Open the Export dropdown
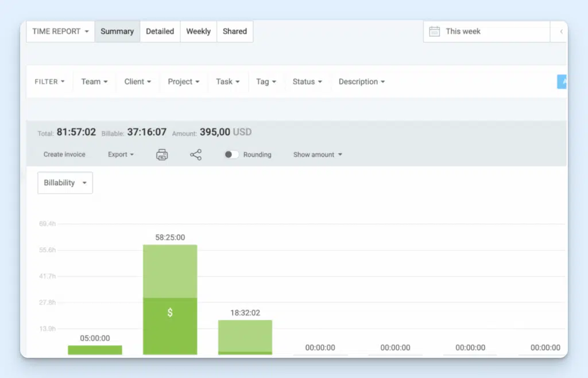 tap(120, 154)
